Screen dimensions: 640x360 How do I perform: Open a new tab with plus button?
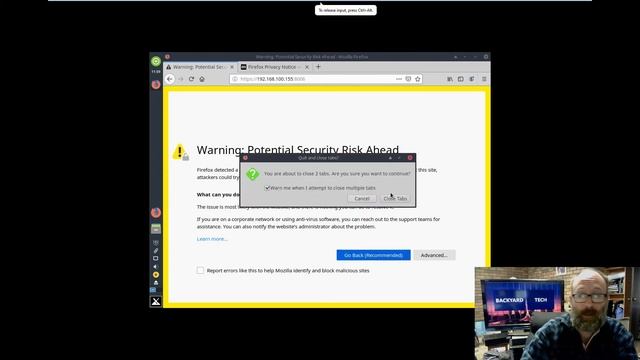pos(318,67)
